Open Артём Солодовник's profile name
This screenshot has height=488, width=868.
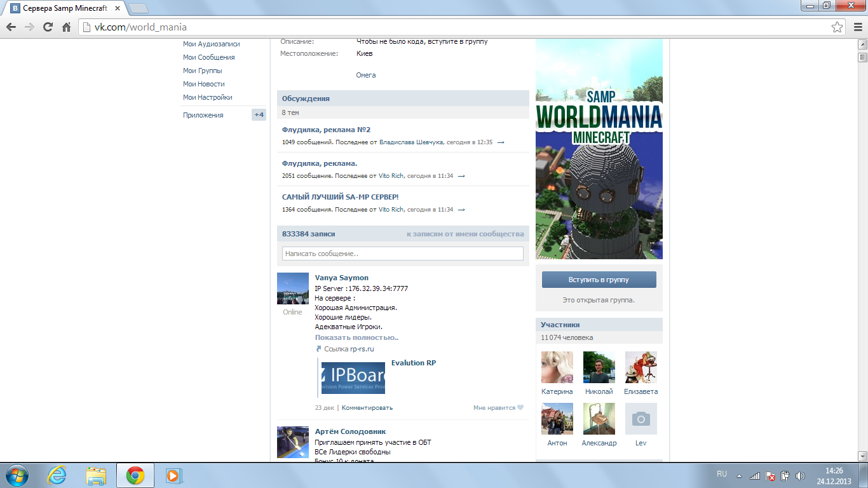[350, 431]
